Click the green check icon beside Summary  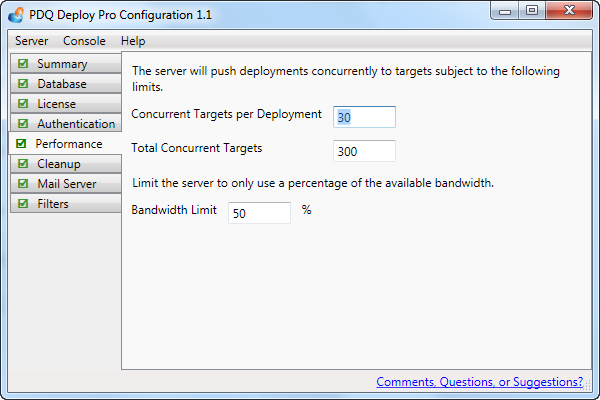tap(23, 64)
